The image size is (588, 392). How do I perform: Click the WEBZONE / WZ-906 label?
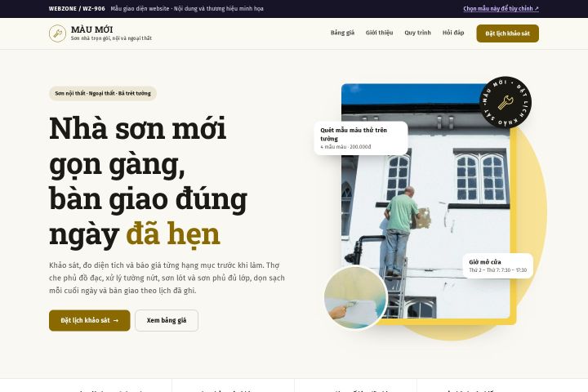(x=77, y=9)
